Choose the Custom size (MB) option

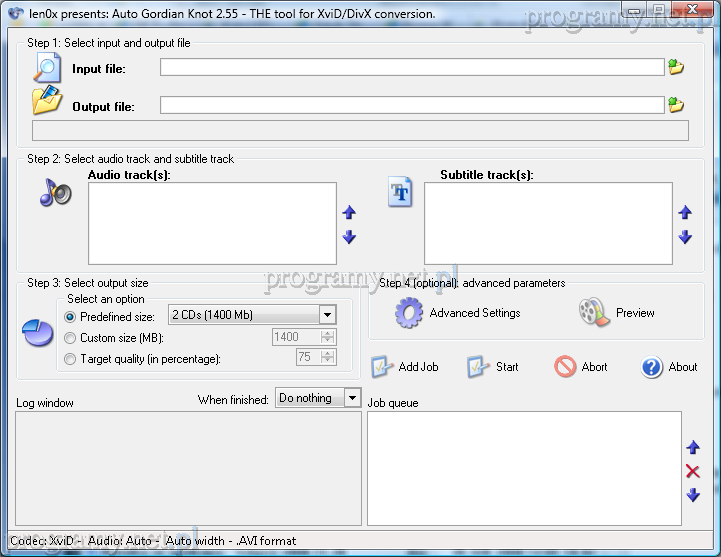pos(70,338)
